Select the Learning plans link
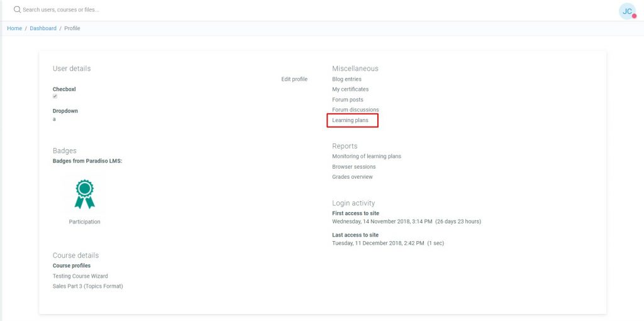The height and width of the screenshot is (321, 644). pyautogui.click(x=350, y=120)
